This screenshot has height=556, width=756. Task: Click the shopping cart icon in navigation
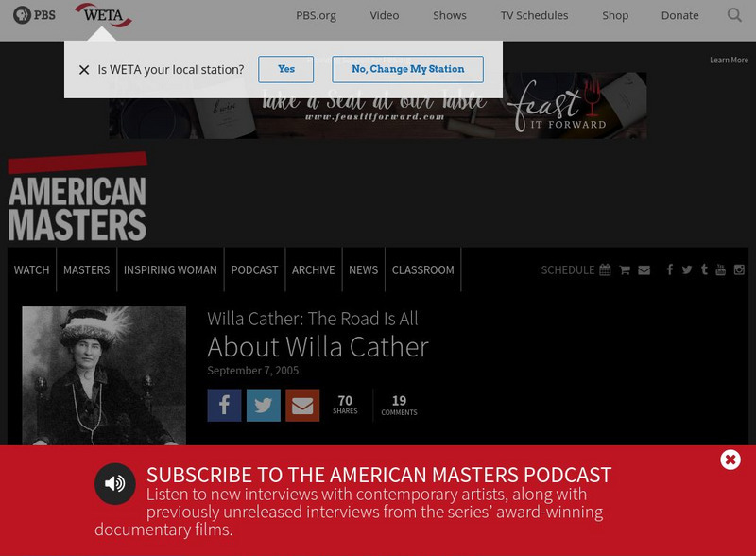pyautogui.click(x=624, y=269)
